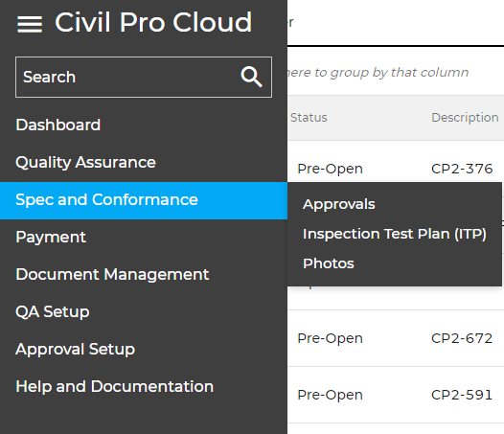Select the Pre-Open row CP2-591
This screenshot has width=504, height=434.
click(x=396, y=395)
